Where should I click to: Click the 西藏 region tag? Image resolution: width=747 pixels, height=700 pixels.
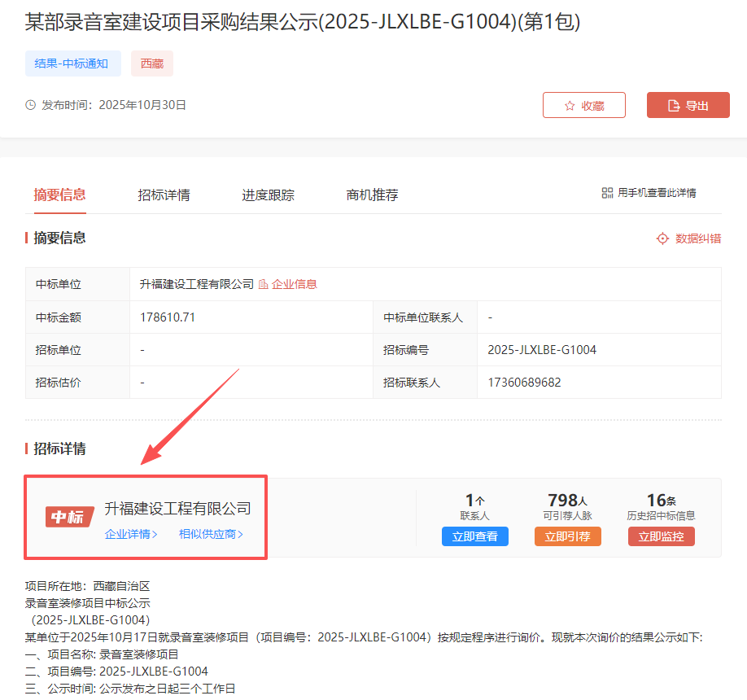[152, 63]
